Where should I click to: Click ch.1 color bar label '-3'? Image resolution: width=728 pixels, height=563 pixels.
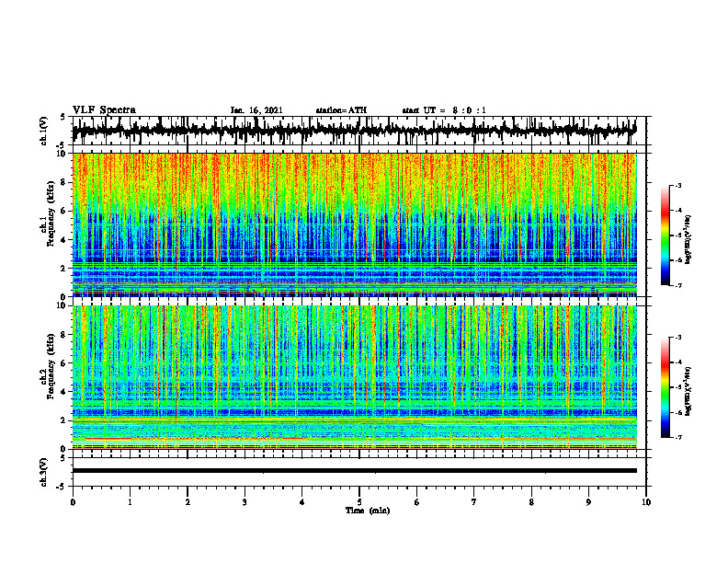[x=678, y=186]
